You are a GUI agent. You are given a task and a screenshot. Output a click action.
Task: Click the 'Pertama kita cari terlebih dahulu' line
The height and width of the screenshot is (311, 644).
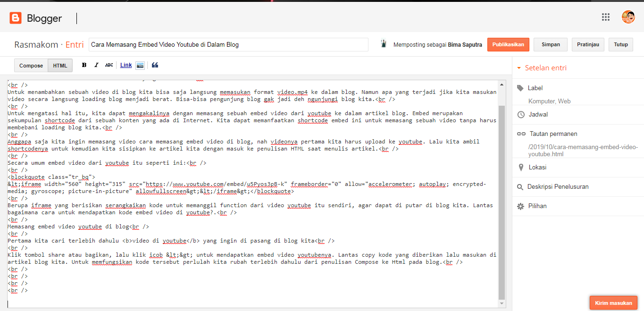click(x=171, y=241)
